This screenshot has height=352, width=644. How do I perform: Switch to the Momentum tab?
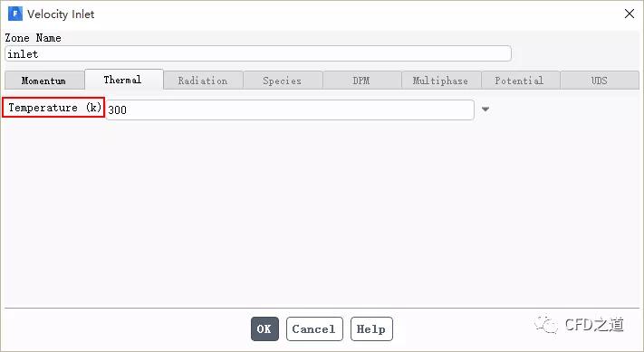[44, 81]
